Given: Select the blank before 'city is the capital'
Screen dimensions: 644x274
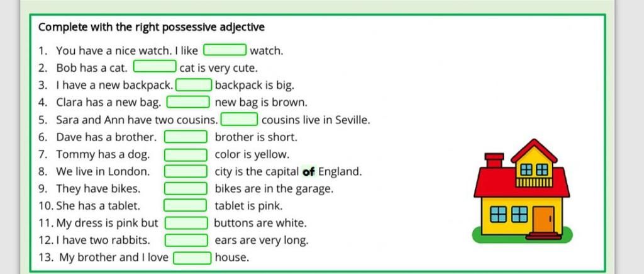Looking at the screenshot, I should (186, 171).
